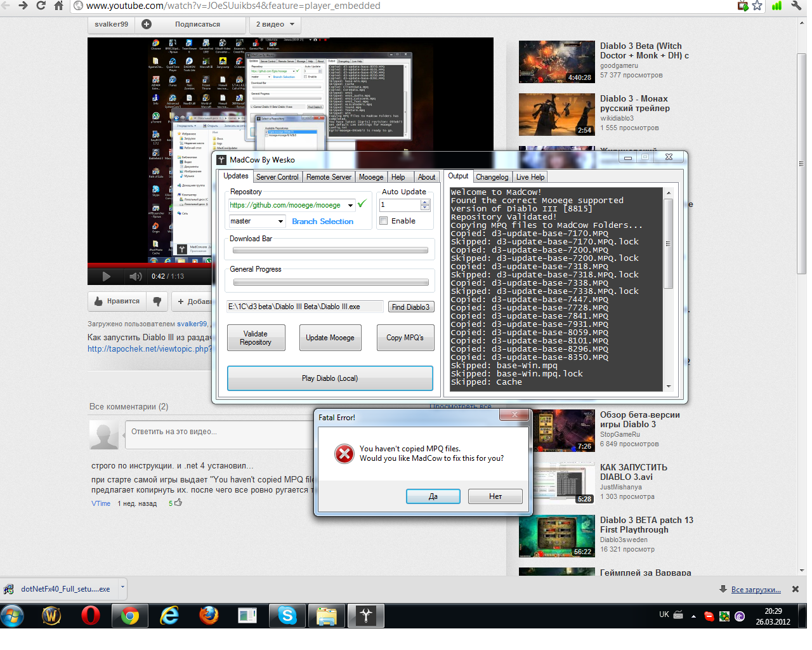The height and width of the screenshot is (650, 812).
Task: Go to the browser home page
Action: coord(58,6)
